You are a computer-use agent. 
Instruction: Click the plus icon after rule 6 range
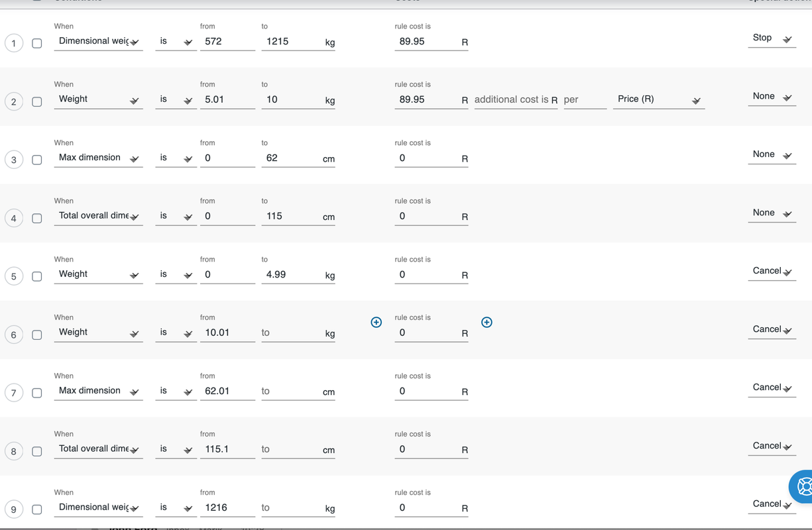point(376,322)
